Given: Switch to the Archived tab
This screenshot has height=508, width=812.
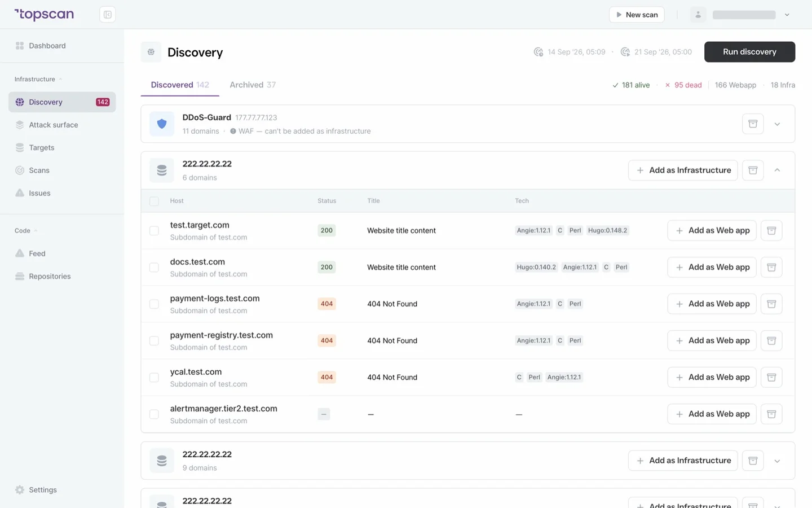Looking at the screenshot, I should (x=253, y=85).
